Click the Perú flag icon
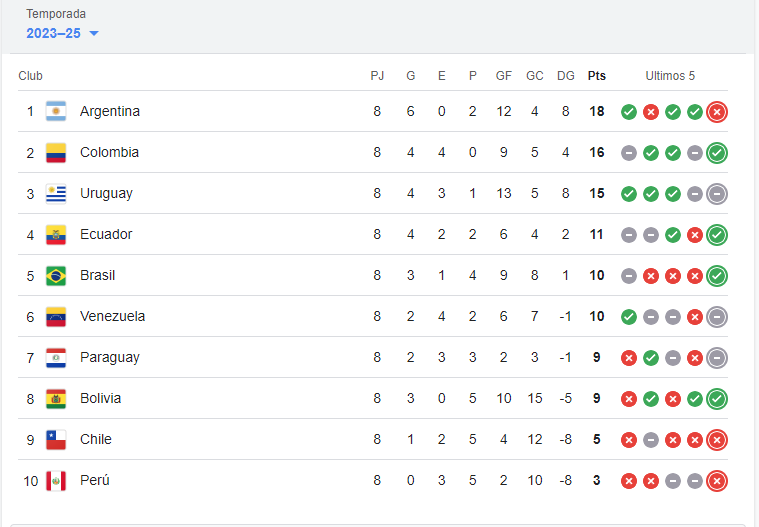 coord(56,481)
